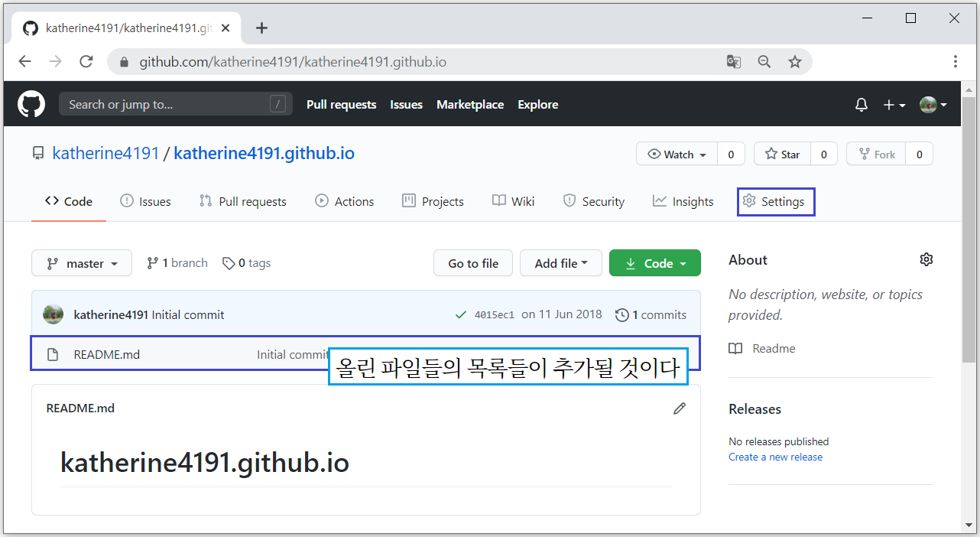
Task: Open the notifications bell icon
Action: point(862,105)
